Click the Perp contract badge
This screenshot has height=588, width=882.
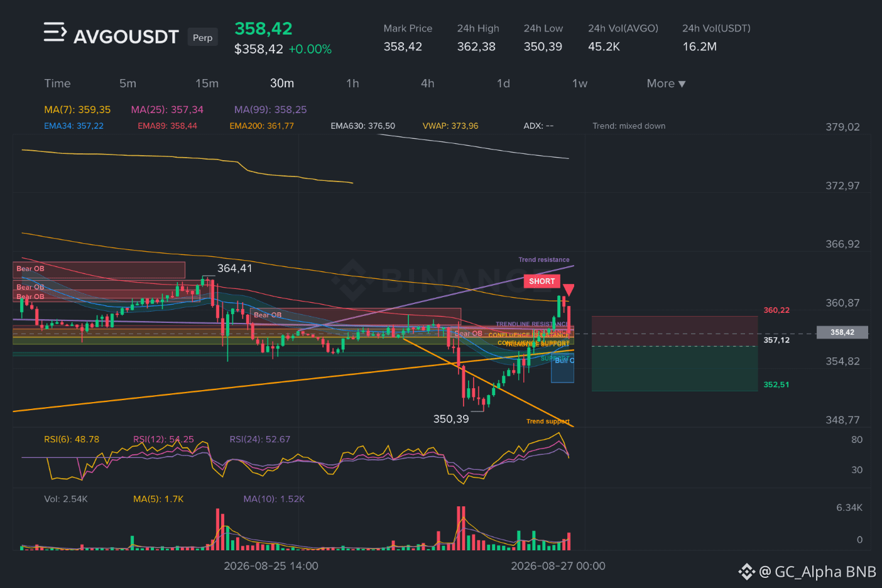pos(202,38)
